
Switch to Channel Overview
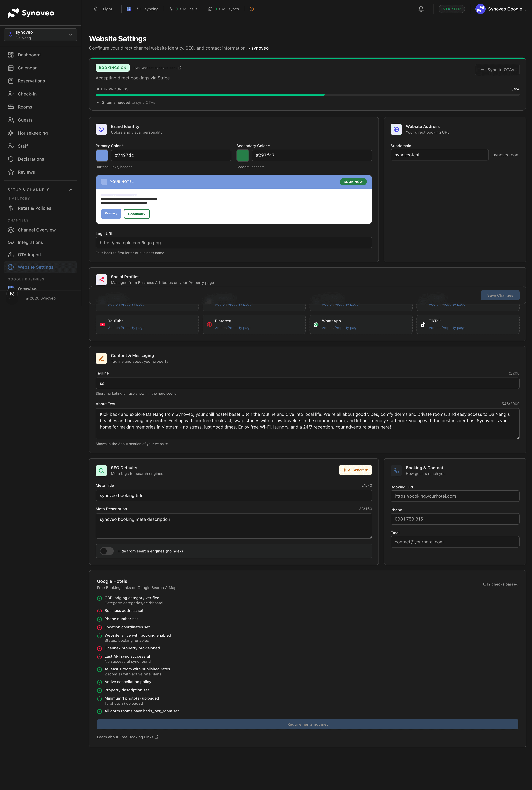tap(36, 230)
